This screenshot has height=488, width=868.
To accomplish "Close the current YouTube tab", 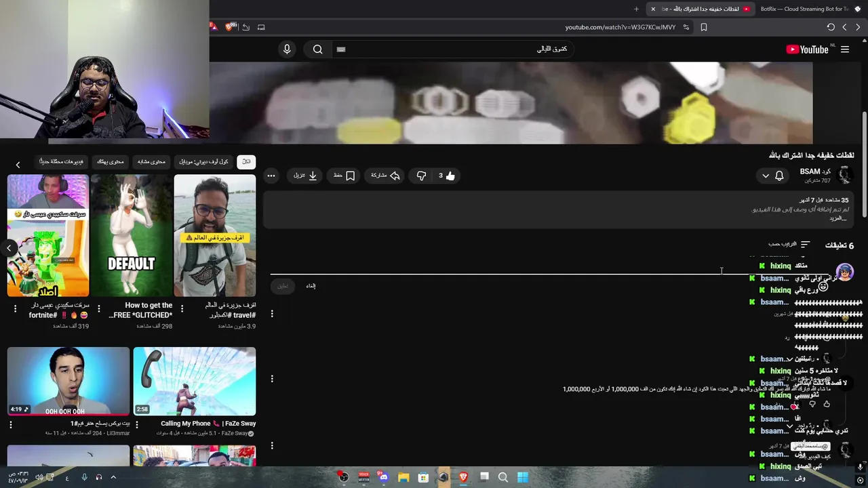I will (653, 9).
